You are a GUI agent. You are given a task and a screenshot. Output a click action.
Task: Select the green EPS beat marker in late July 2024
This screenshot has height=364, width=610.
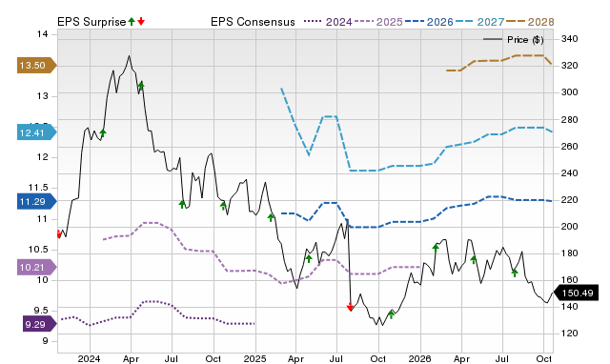tap(182, 204)
